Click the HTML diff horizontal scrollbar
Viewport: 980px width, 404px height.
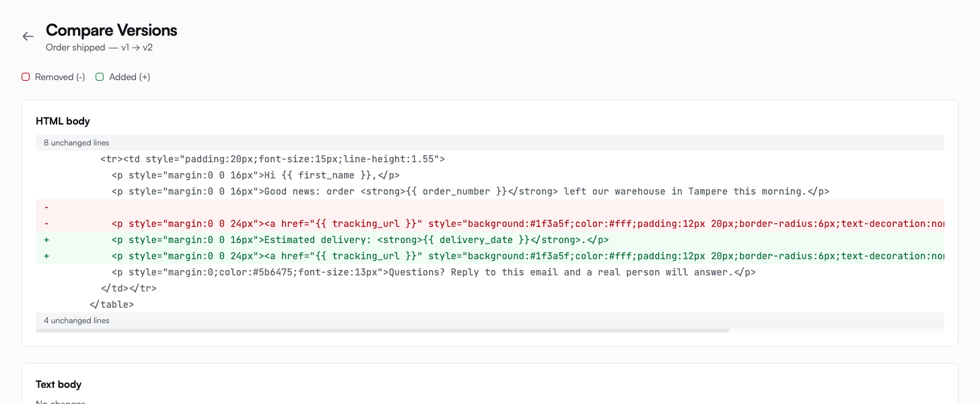click(382, 331)
